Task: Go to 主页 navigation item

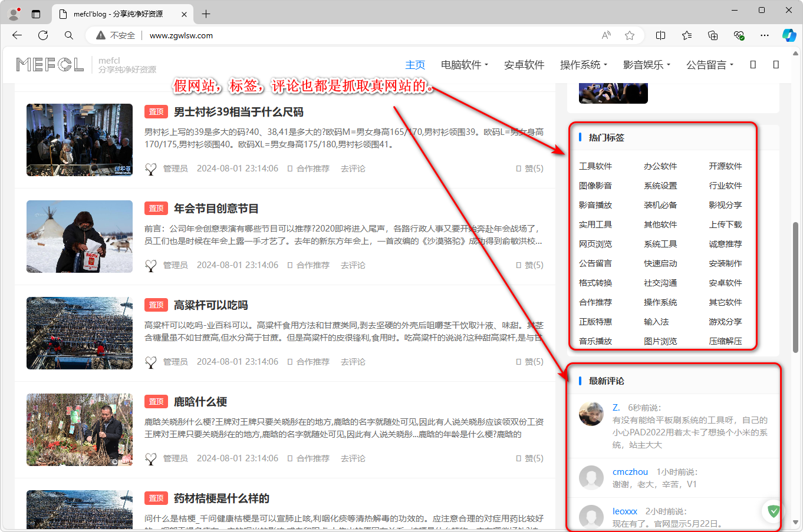Action: coord(415,65)
